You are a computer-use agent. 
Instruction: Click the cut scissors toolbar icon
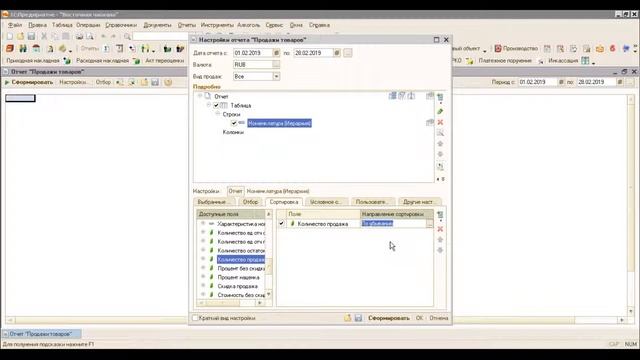(44, 36)
